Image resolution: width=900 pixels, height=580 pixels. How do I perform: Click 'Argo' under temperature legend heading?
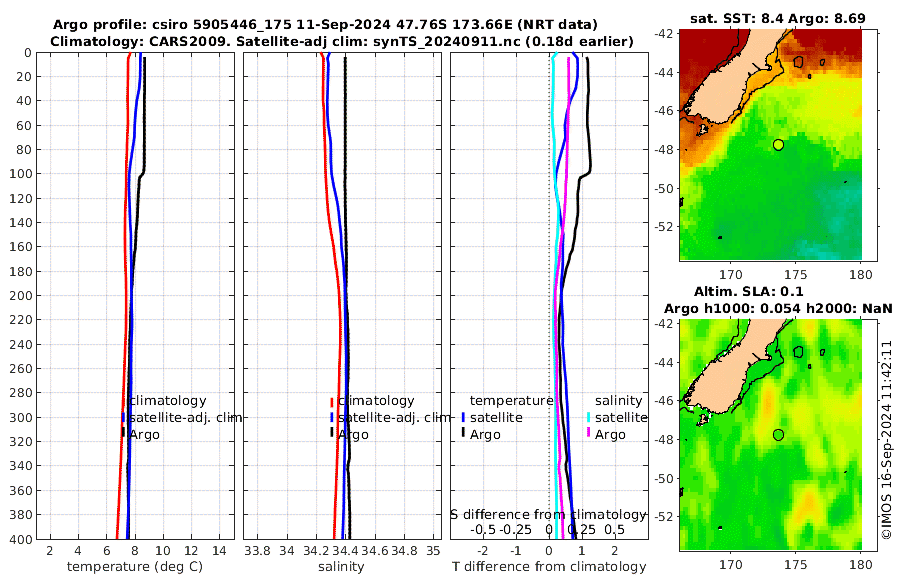pyautogui.click(x=485, y=435)
